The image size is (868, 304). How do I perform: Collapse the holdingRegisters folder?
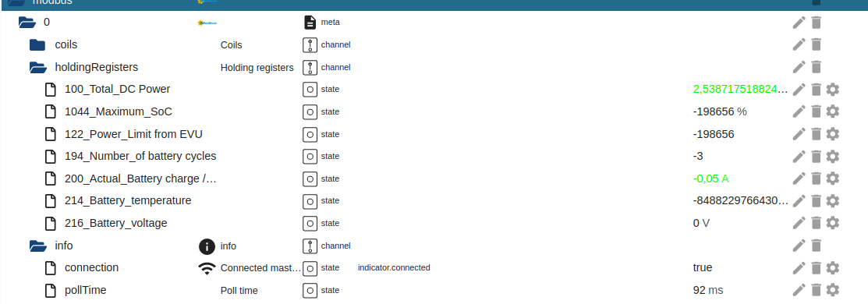tap(37, 68)
